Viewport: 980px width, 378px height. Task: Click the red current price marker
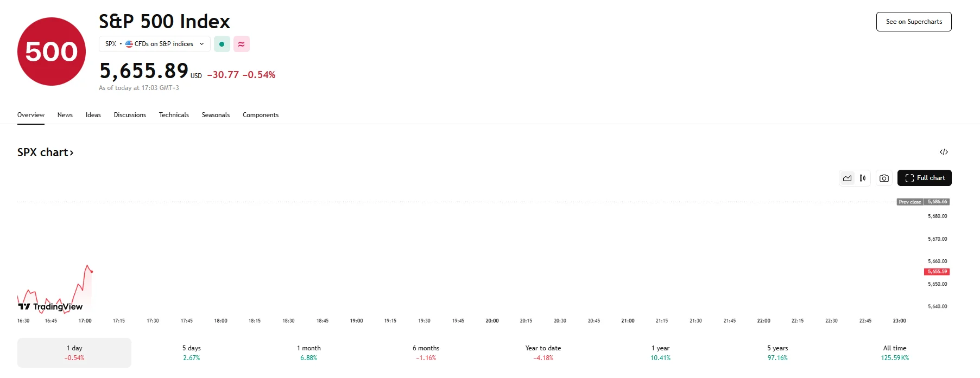pos(937,272)
